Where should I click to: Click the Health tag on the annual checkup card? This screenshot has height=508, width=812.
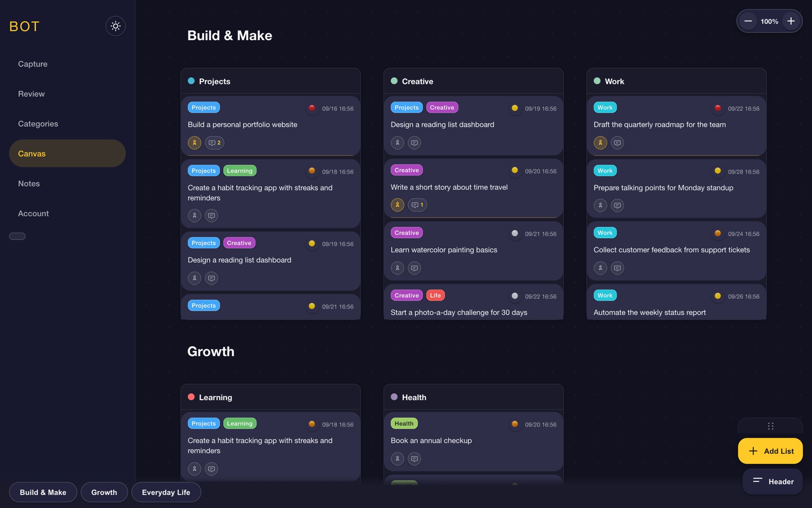pyautogui.click(x=404, y=424)
